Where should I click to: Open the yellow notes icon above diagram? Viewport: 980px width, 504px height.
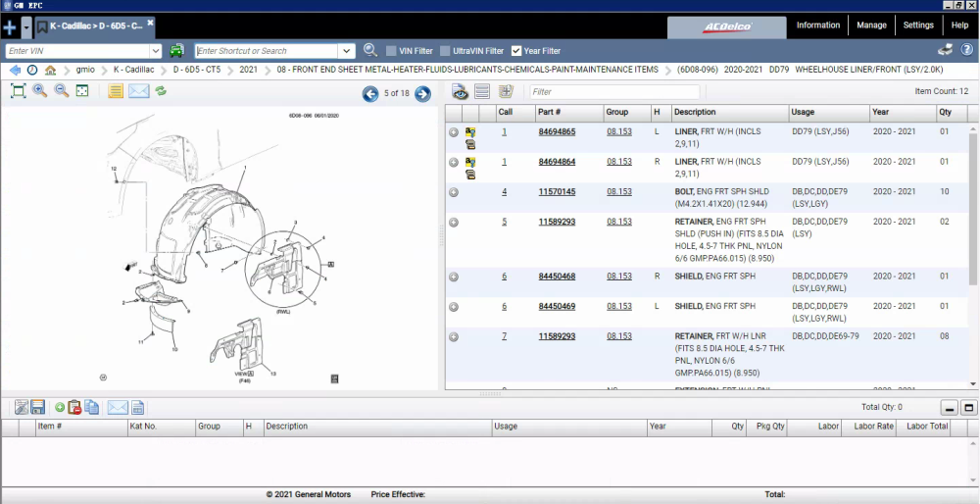(115, 91)
